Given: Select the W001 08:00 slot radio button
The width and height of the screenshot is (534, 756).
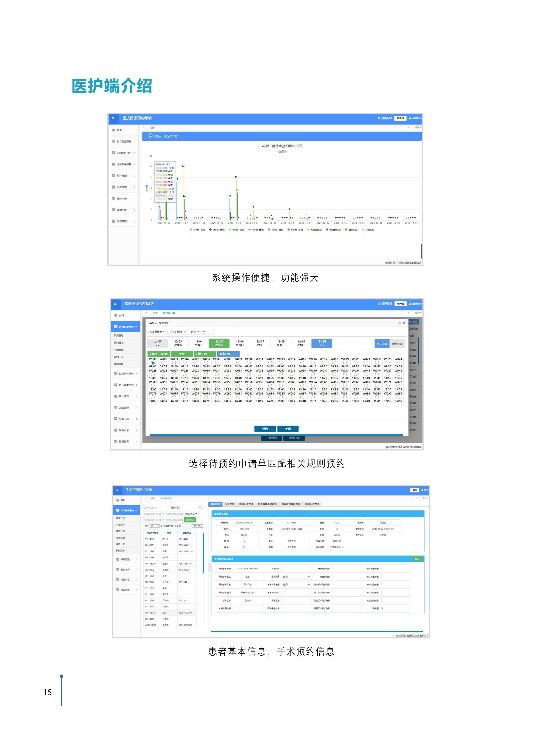Looking at the screenshot, I should (x=153, y=363).
